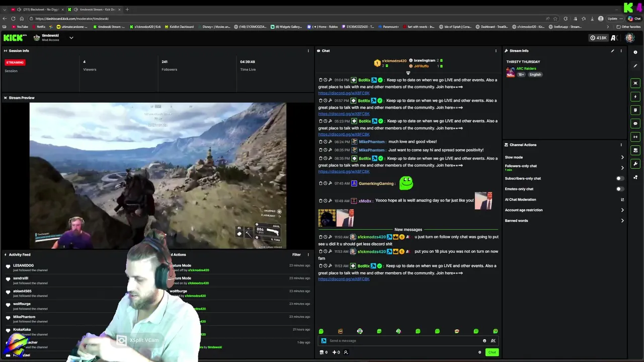Toggle Emotes-only chat switch

coord(620,189)
